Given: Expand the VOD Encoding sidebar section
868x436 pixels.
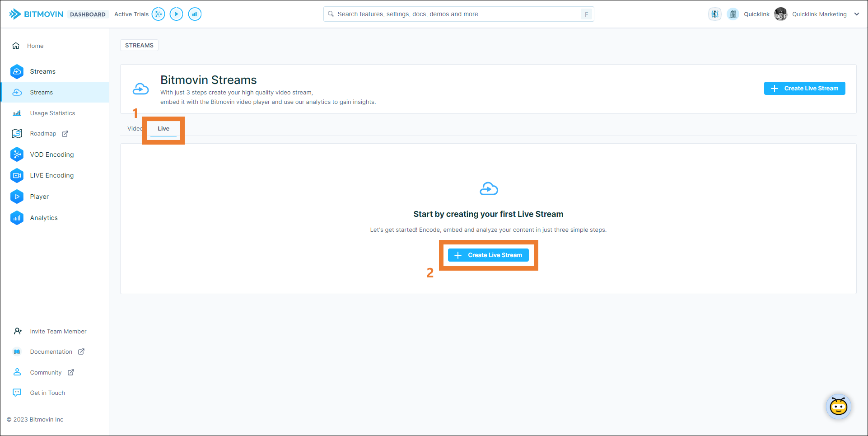Looking at the screenshot, I should coord(51,155).
